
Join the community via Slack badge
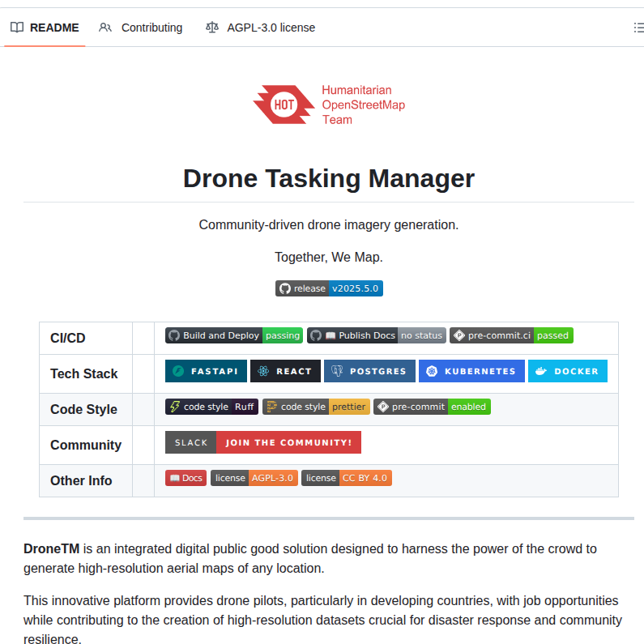[x=262, y=442]
